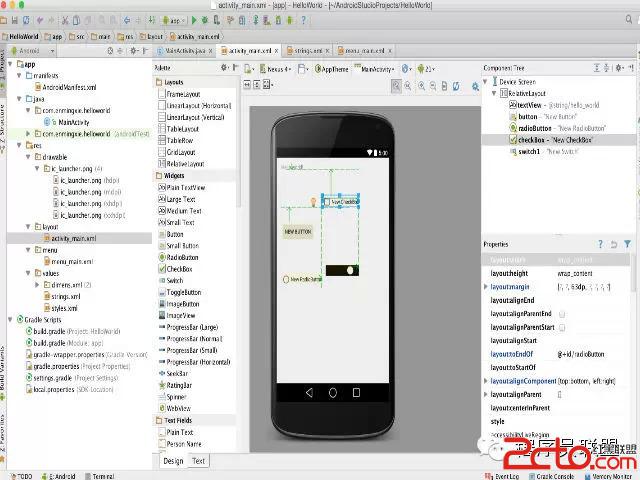Select New RadioButton on device canvas
Image resolution: width=640 pixels, height=480 pixels.
[x=302, y=280]
